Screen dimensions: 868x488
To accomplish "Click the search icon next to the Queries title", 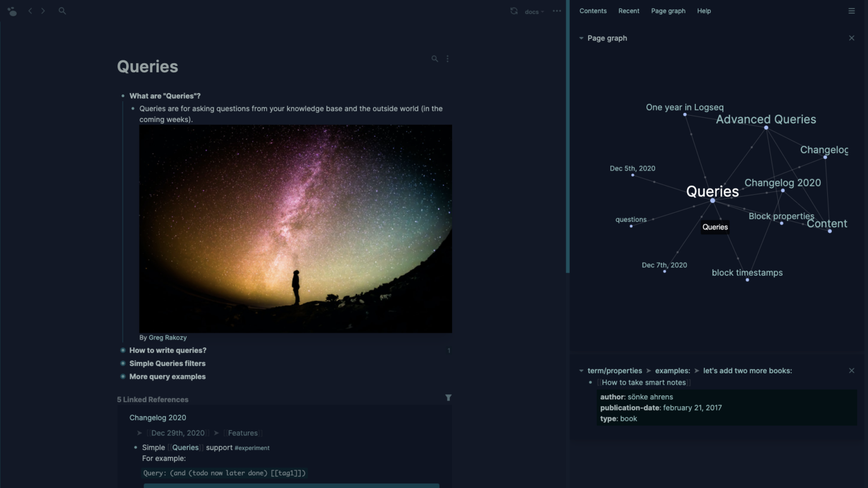I will (x=435, y=58).
